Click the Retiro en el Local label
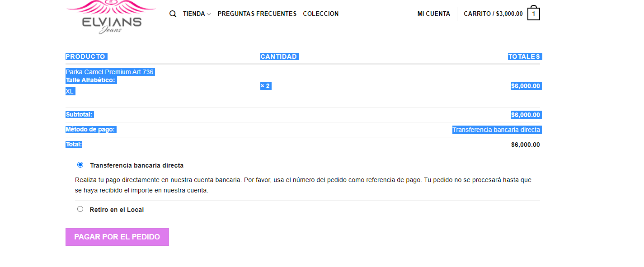 (x=117, y=210)
